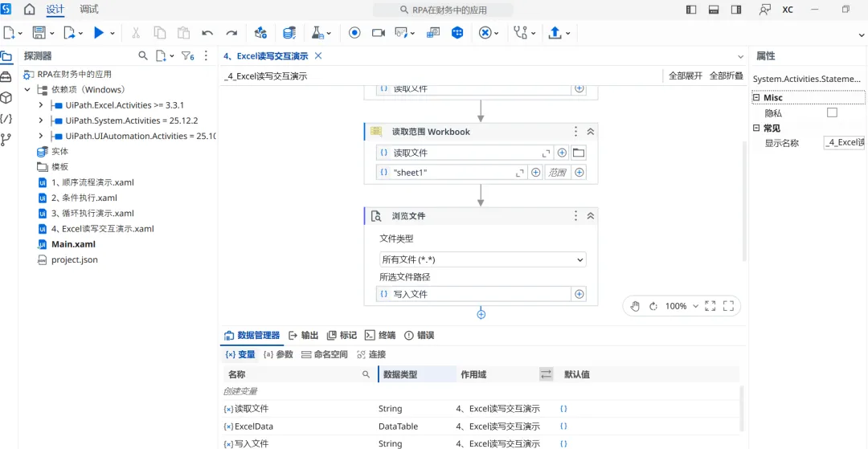Screen dimensions: 868x449
Task: Open zoom 100% dropdown
Action: click(x=694, y=306)
